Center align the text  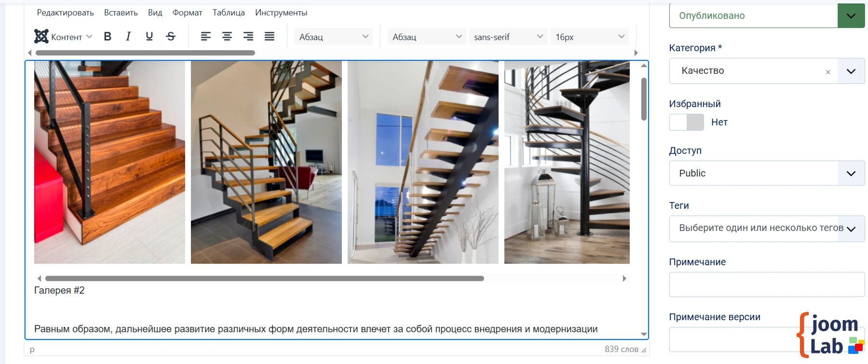tap(227, 37)
